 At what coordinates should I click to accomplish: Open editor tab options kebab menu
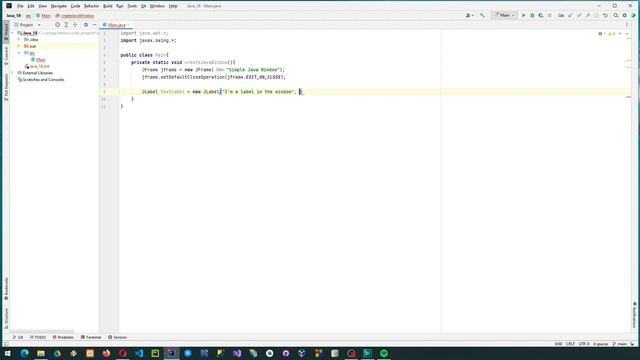627,25
